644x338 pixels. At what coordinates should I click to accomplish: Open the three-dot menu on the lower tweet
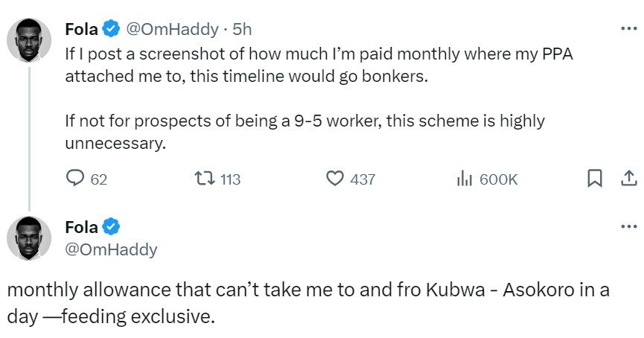pos(628,226)
